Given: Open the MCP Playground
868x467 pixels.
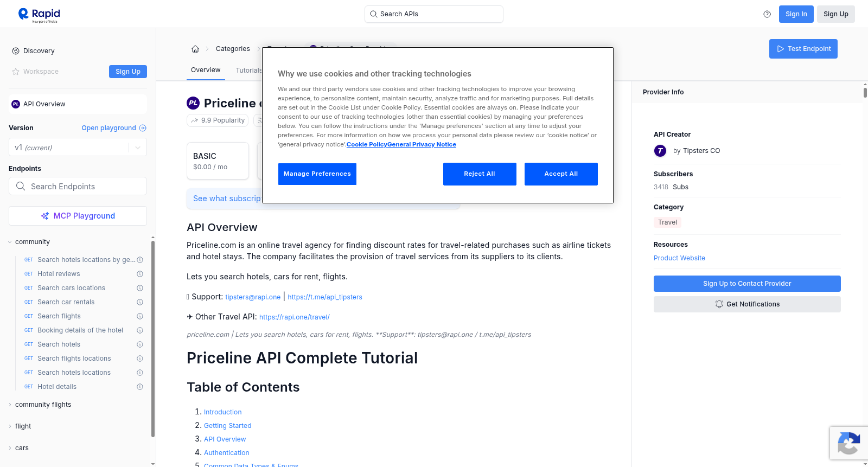Looking at the screenshot, I should (x=78, y=216).
